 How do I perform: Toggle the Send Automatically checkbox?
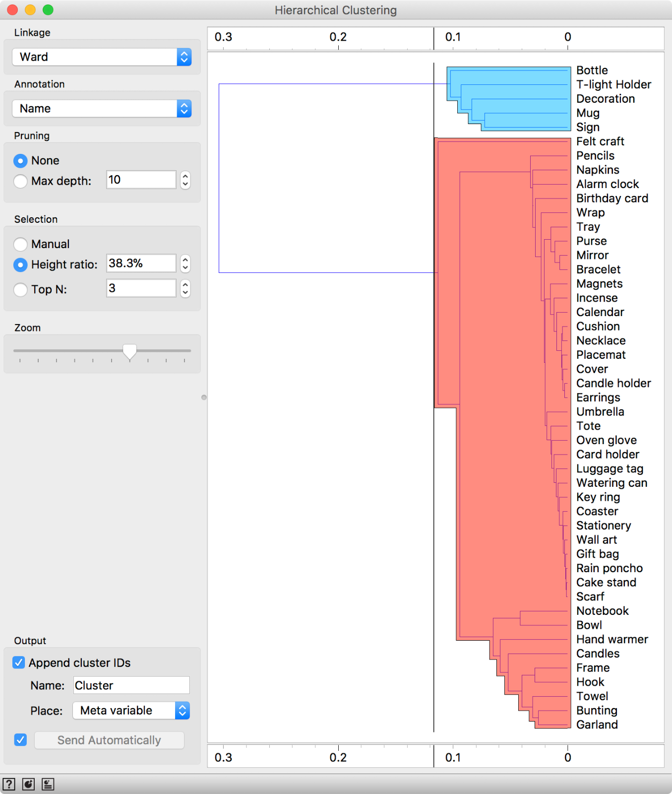pyautogui.click(x=20, y=740)
